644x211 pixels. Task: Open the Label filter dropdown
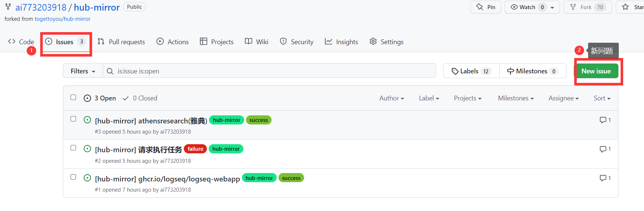pyautogui.click(x=429, y=98)
